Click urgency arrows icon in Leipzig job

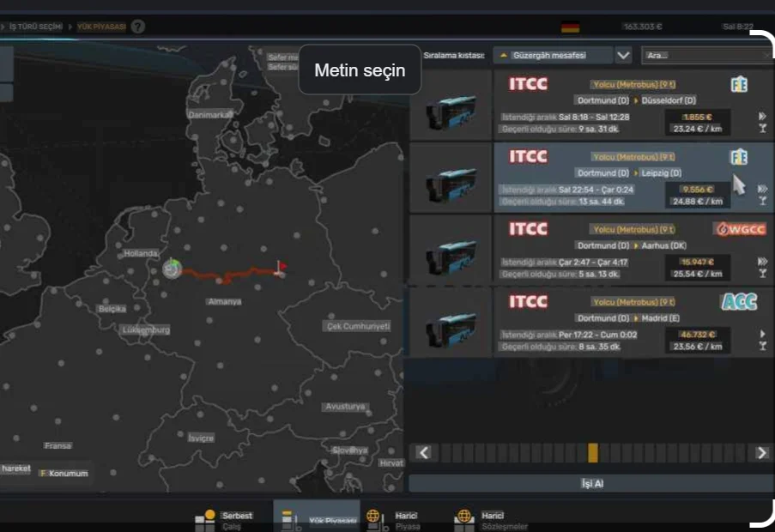[x=762, y=189]
